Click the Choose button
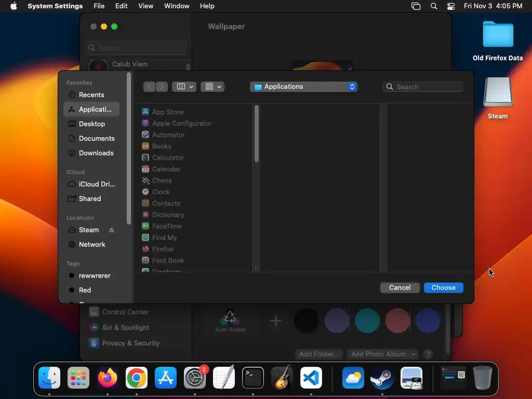Viewport: 532px width, 399px height. 444,288
